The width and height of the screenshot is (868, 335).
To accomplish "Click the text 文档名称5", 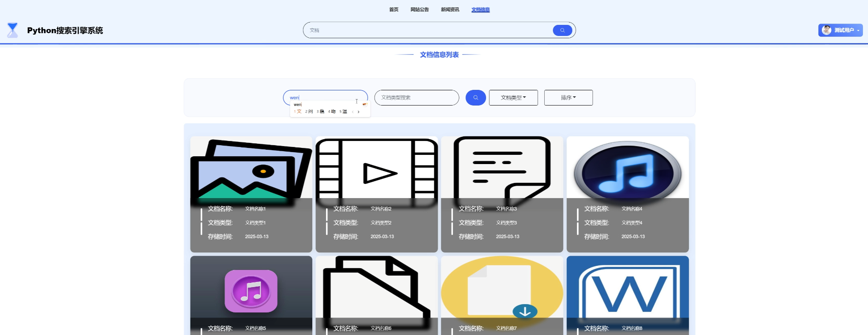I will point(256,329).
